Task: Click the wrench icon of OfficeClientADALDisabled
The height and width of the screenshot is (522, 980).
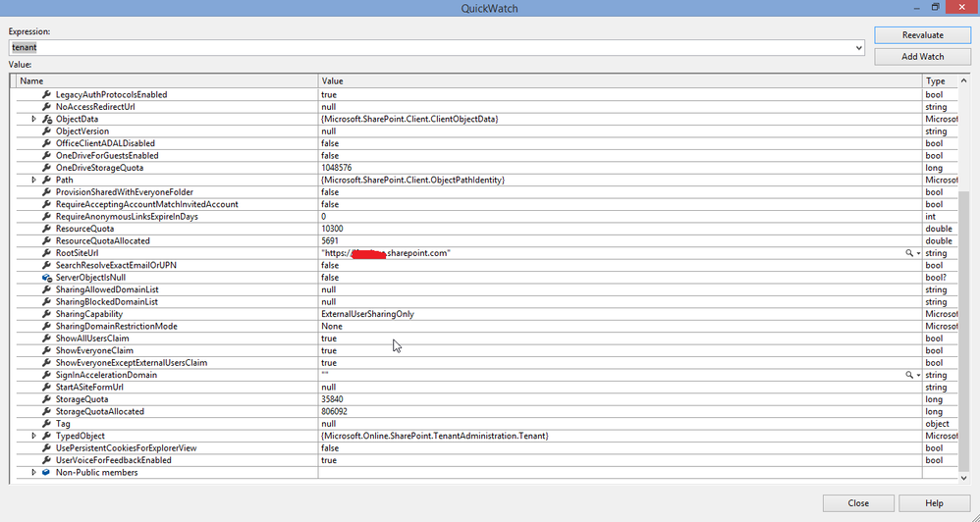Action: 46,143
